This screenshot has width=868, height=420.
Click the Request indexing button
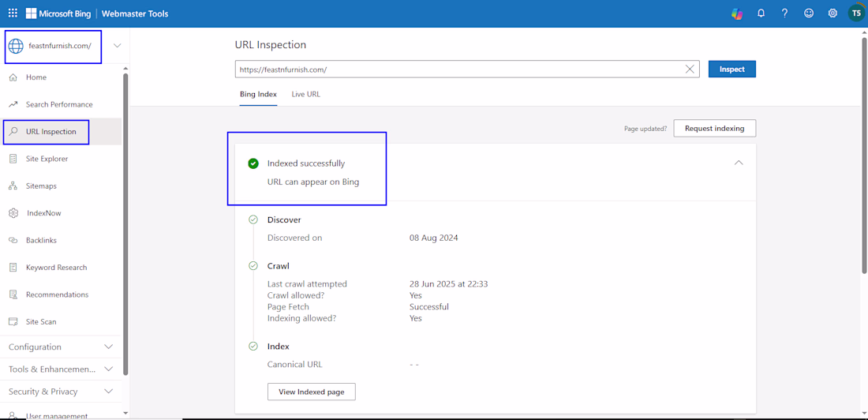(714, 128)
